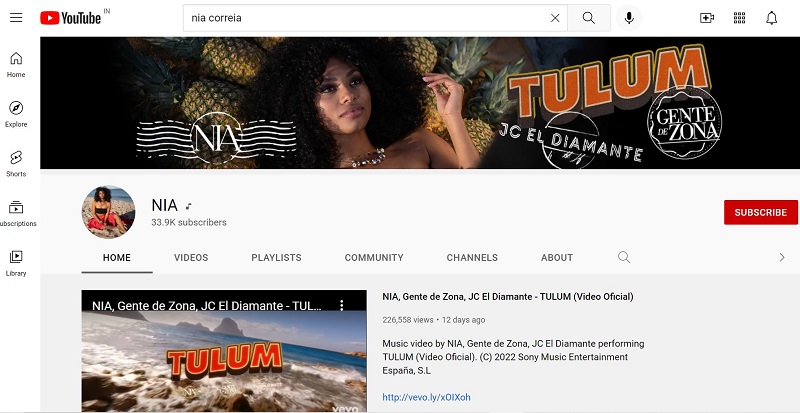The width and height of the screenshot is (800, 413).
Task: Open the YouTube apps grid
Action: [739, 18]
